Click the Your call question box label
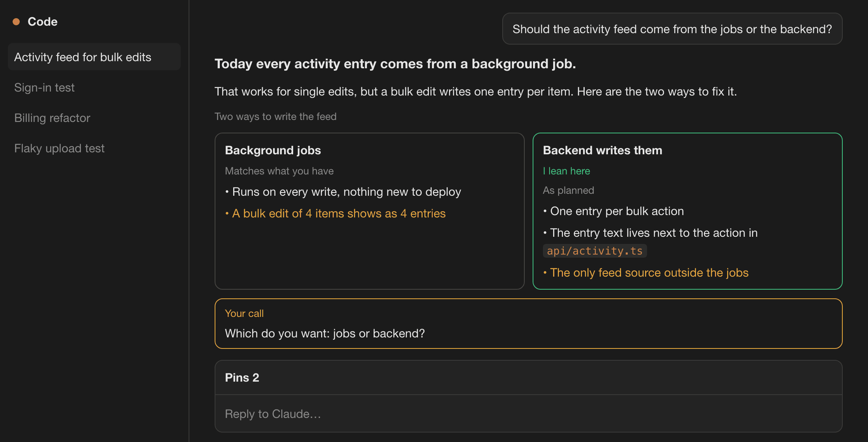 tap(244, 313)
